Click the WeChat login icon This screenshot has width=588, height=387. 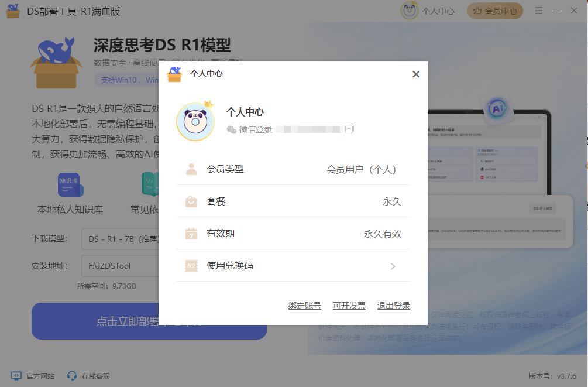(x=231, y=129)
